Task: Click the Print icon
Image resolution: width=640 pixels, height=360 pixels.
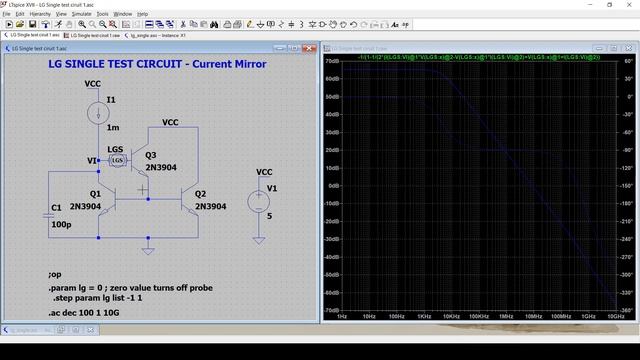Action: click(237, 24)
